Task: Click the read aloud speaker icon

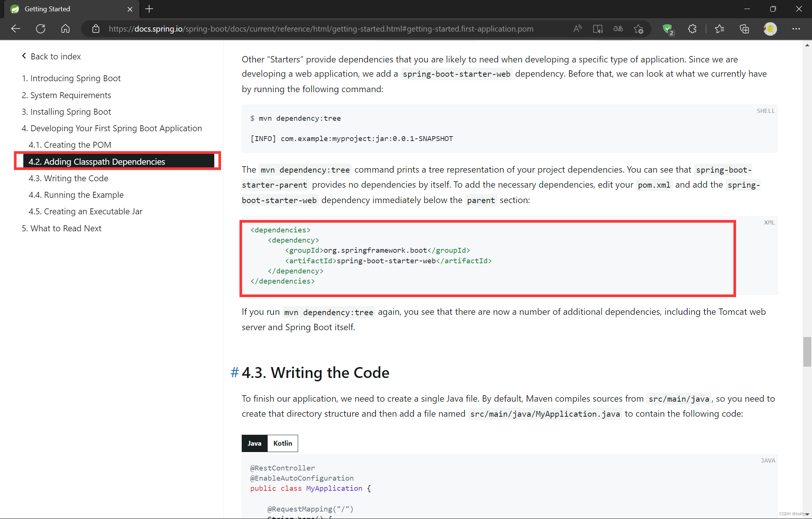Action: pos(577,29)
